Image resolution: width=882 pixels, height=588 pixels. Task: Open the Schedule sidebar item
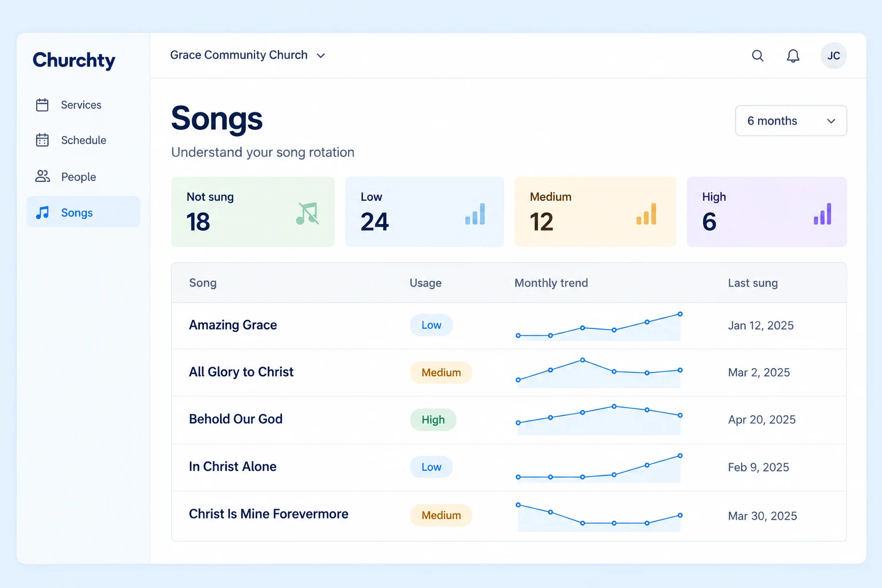tap(83, 140)
